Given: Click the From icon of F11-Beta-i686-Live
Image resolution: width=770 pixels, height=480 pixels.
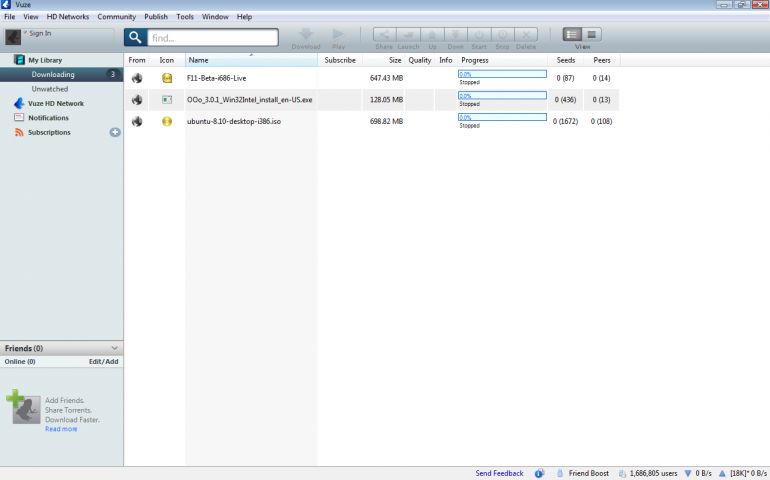Looking at the screenshot, I should [137, 78].
